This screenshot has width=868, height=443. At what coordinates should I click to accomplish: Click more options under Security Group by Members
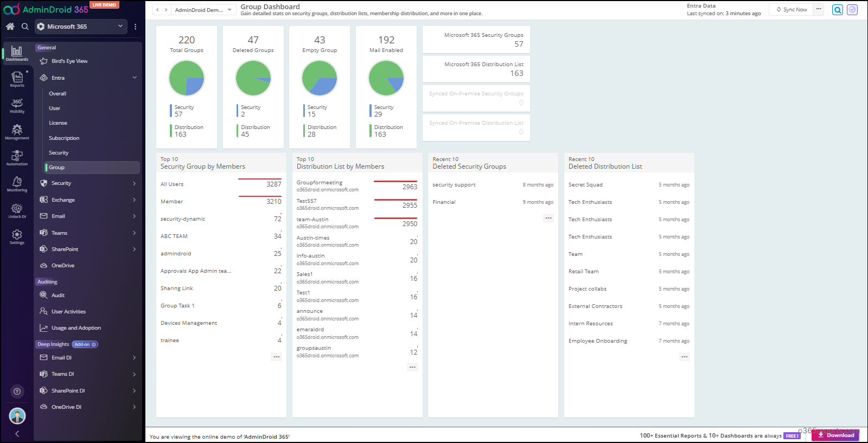(x=277, y=357)
